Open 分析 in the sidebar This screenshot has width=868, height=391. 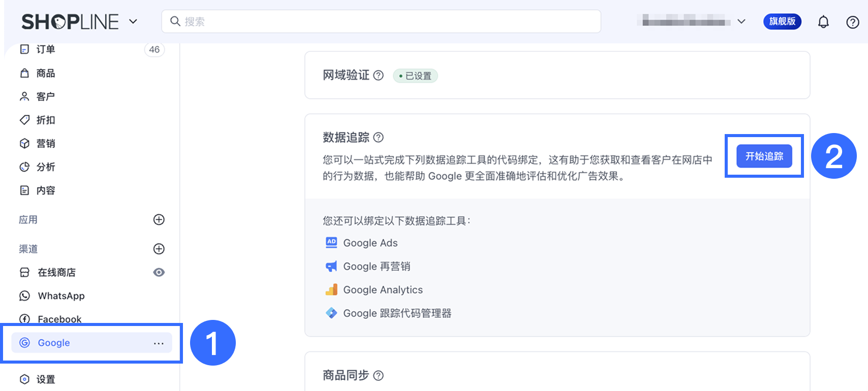click(x=45, y=167)
